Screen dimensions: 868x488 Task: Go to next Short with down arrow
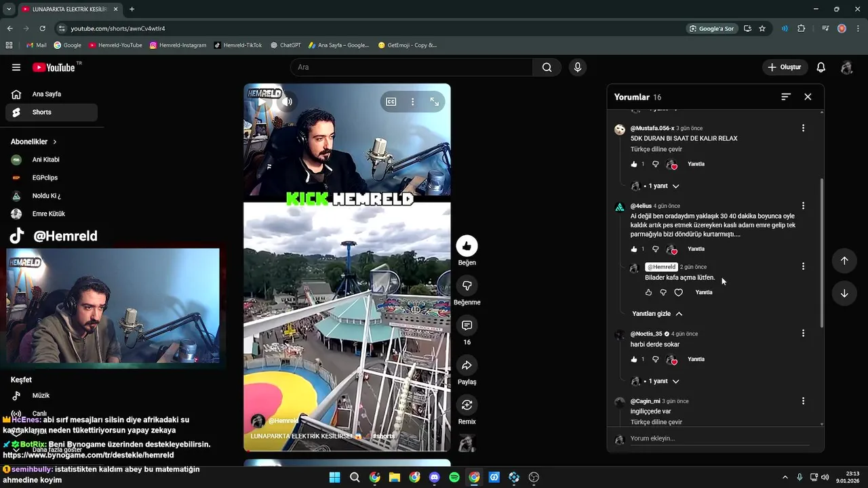[x=844, y=293]
